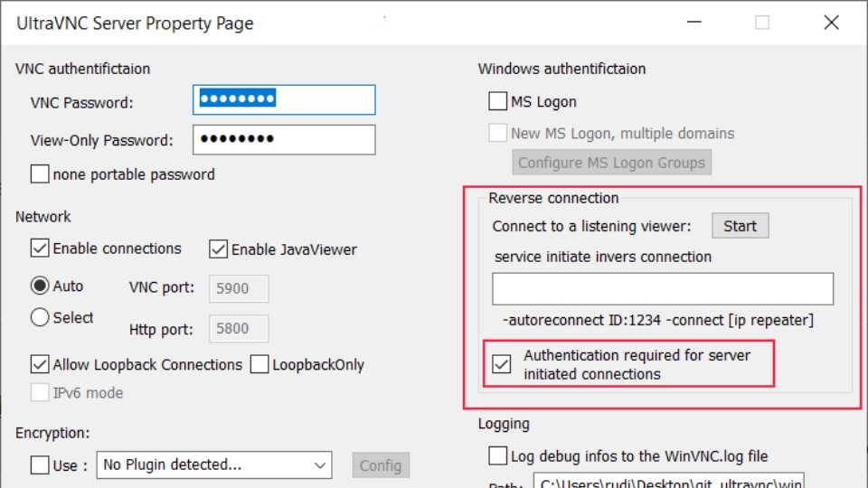
Task: Disable Allow Loopback Connections
Action: (x=40, y=364)
